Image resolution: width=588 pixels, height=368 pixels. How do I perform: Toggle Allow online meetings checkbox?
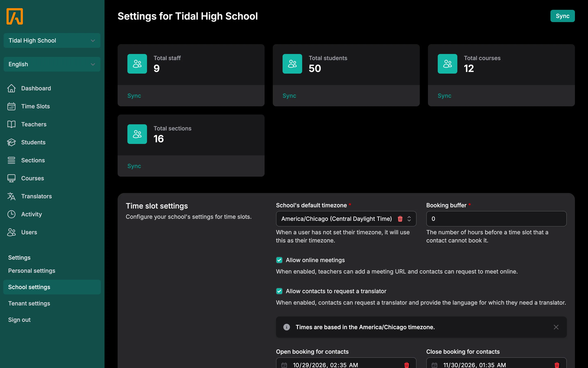[x=279, y=260]
